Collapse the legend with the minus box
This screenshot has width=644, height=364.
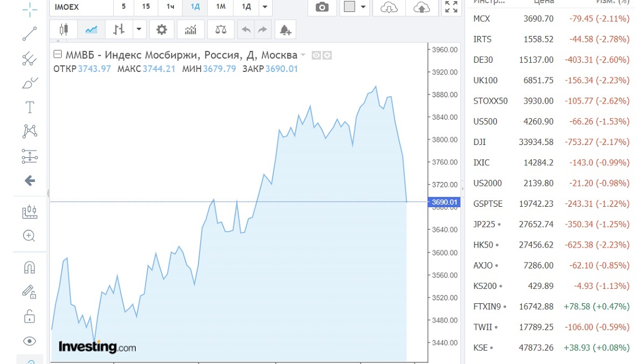click(x=58, y=55)
